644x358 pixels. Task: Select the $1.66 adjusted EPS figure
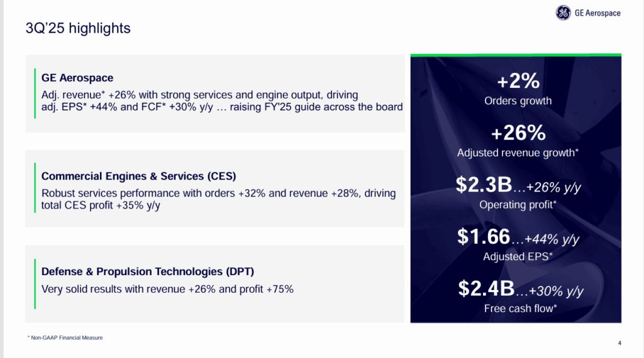482,237
